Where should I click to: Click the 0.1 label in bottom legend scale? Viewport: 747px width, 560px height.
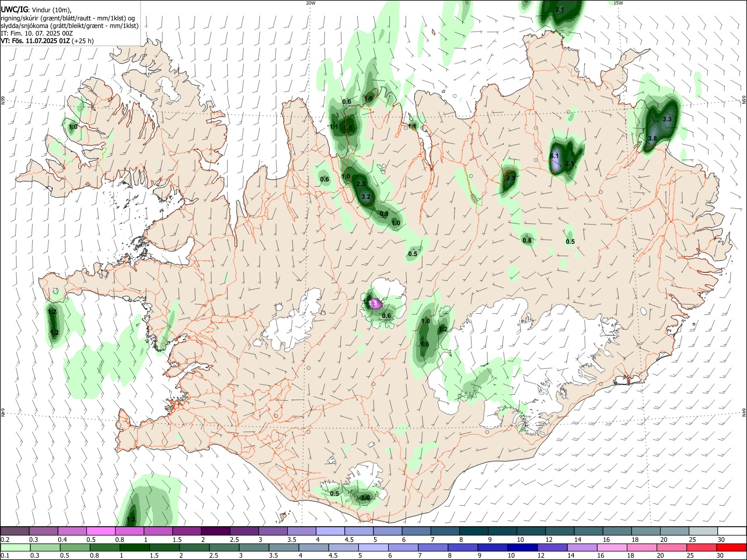[x=5, y=556]
